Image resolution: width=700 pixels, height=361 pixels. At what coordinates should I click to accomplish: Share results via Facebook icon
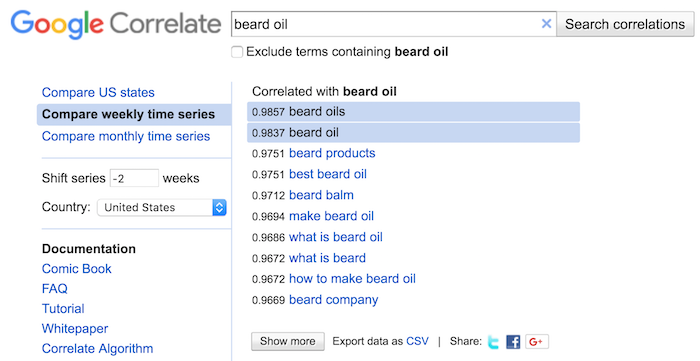click(513, 342)
